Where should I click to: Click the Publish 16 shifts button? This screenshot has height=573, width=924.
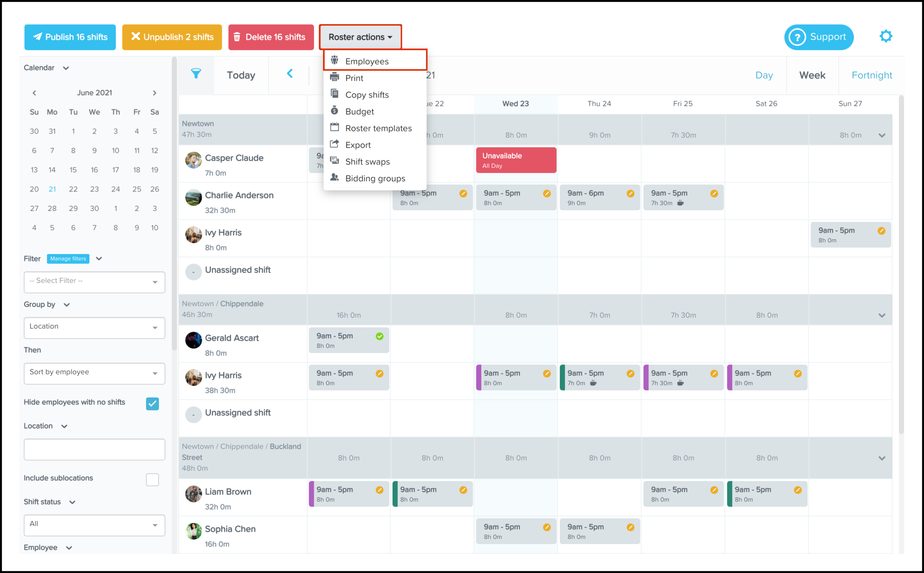tap(70, 37)
